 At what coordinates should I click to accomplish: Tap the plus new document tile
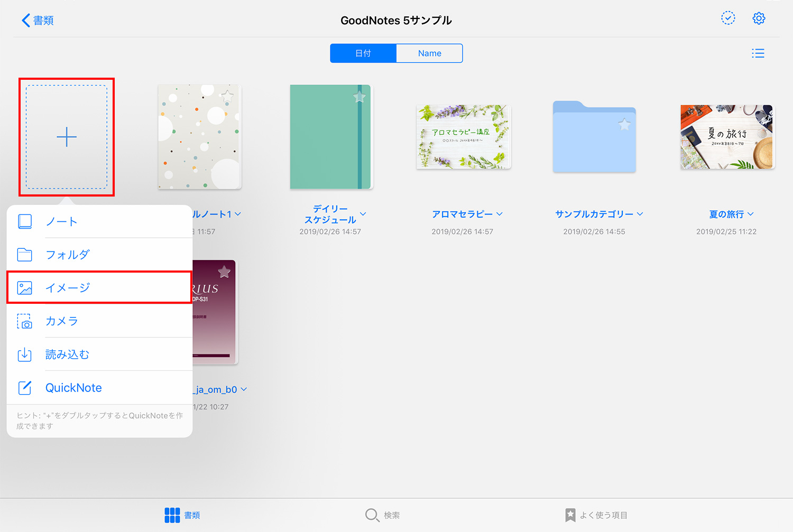[x=67, y=137]
